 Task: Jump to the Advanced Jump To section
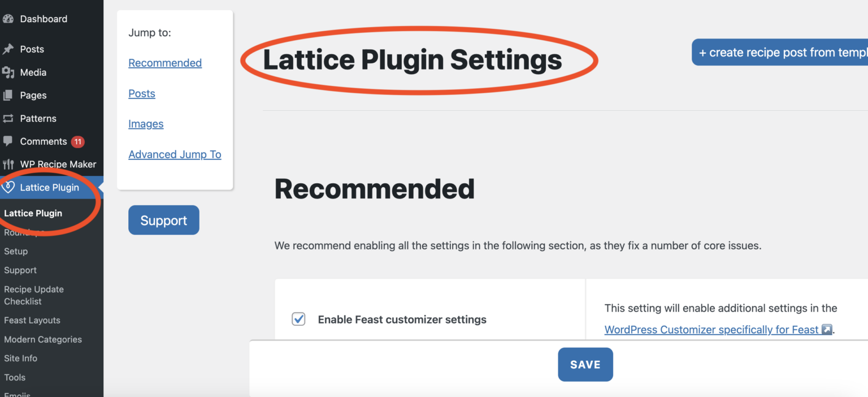pos(175,154)
